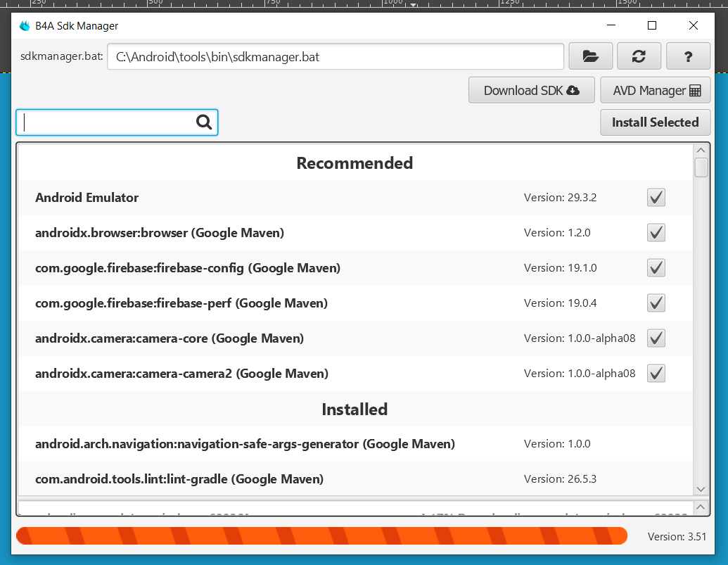The width and height of the screenshot is (728, 565).
Task: Click the package list scroll down arrow
Action: [x=701, y=489]
